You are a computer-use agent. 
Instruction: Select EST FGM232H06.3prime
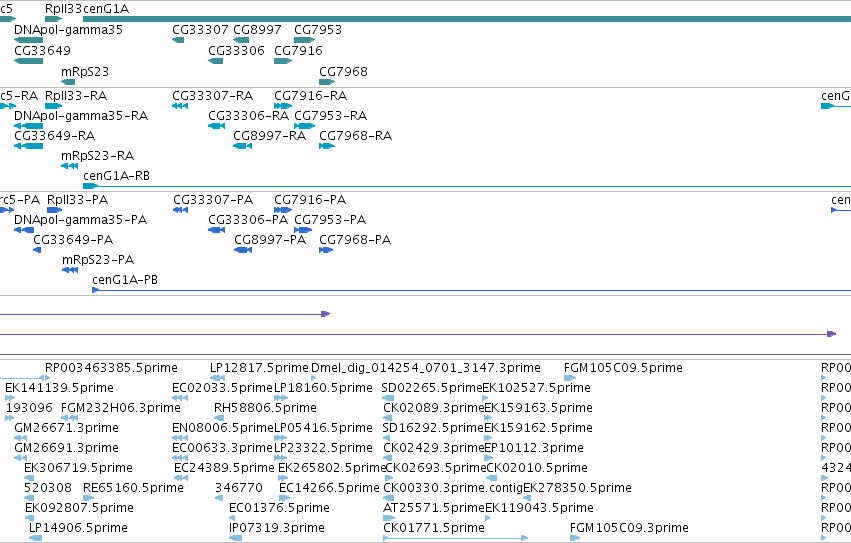[x=69, y=418]
